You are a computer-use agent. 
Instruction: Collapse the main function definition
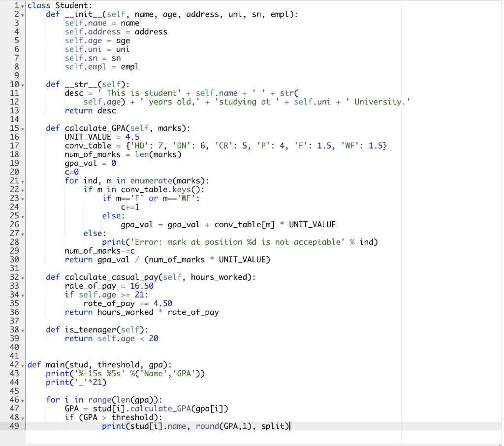click(x=22, y=365)
